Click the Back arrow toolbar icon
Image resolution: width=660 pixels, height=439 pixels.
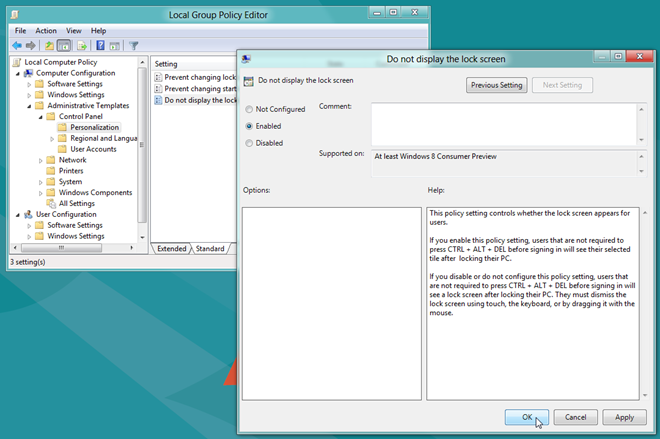tap(17, 45)
